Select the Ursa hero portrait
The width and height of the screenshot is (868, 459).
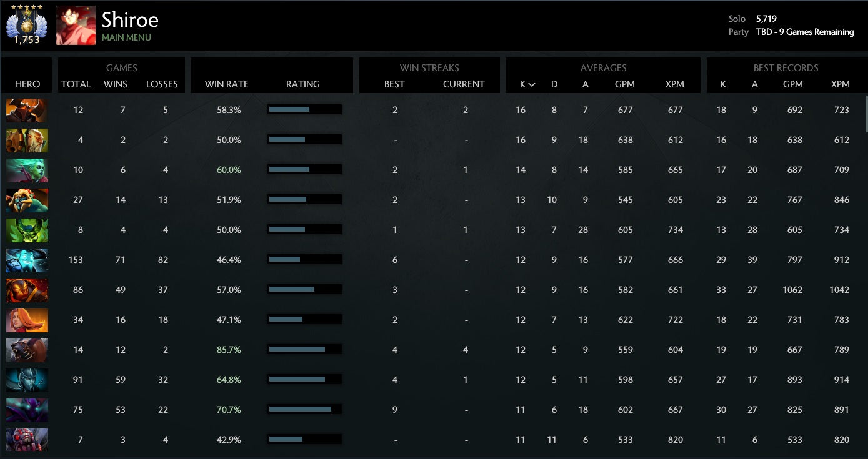point(27,350)
